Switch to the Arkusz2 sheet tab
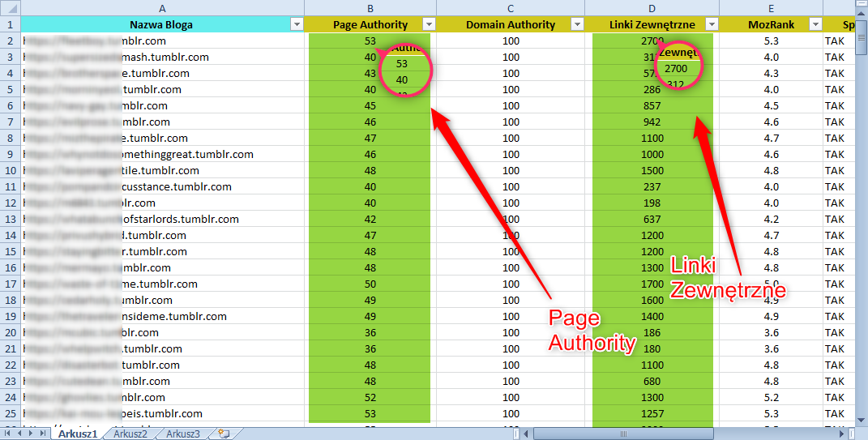This screenshot has width=868, height=440. [x=130, y=434]
